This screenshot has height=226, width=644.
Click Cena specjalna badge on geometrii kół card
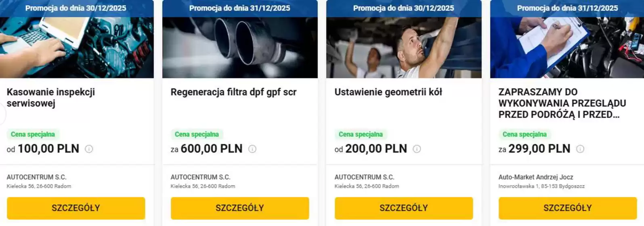click(361, 134)
